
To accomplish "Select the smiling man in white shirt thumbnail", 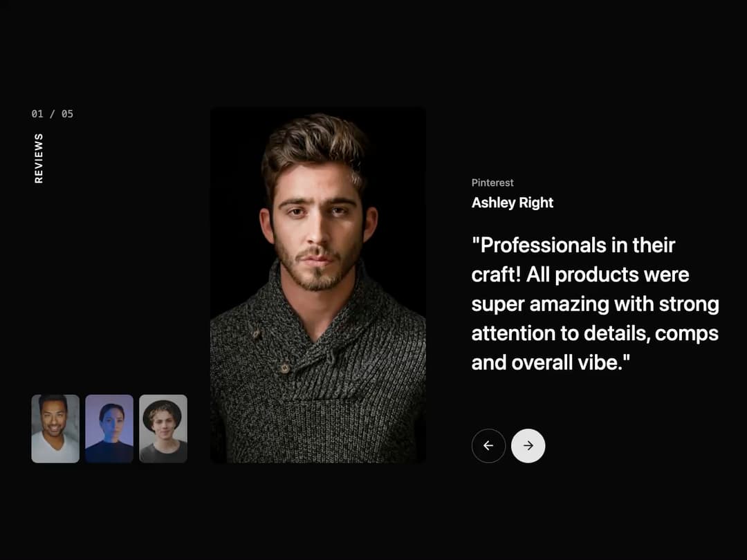I will pos(55,429).
